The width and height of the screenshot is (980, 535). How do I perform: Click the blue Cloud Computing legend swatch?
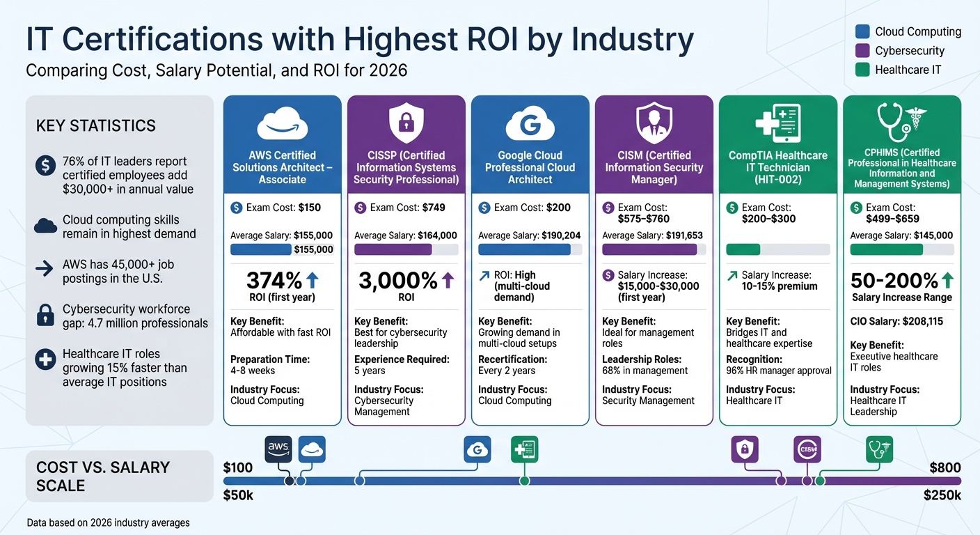coord(862,31)
